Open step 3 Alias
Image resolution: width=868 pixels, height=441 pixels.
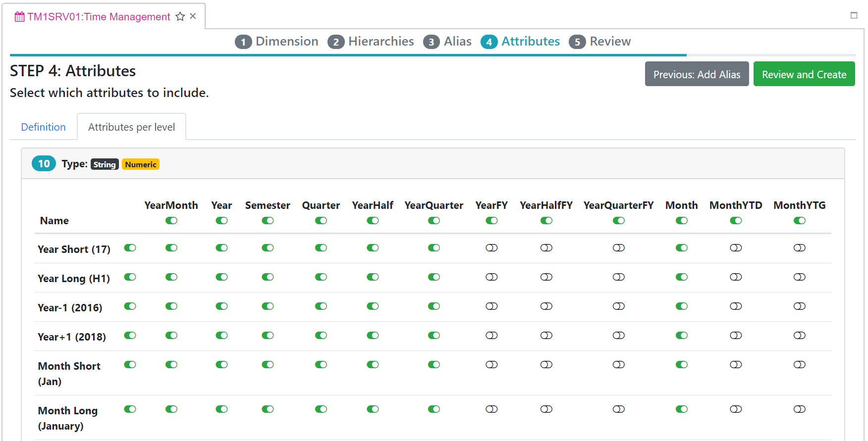pyautogui.click(x=447, y=42)
